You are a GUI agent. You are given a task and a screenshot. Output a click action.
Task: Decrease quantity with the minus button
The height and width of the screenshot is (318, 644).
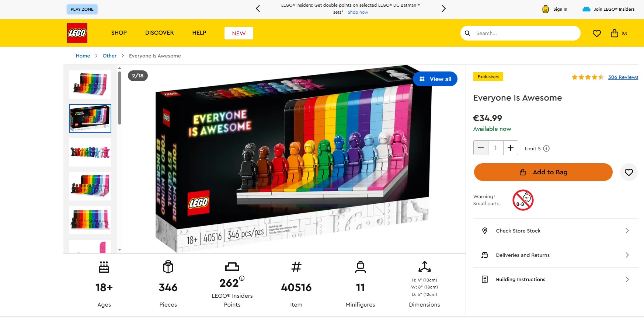click(x=481, y=148)
